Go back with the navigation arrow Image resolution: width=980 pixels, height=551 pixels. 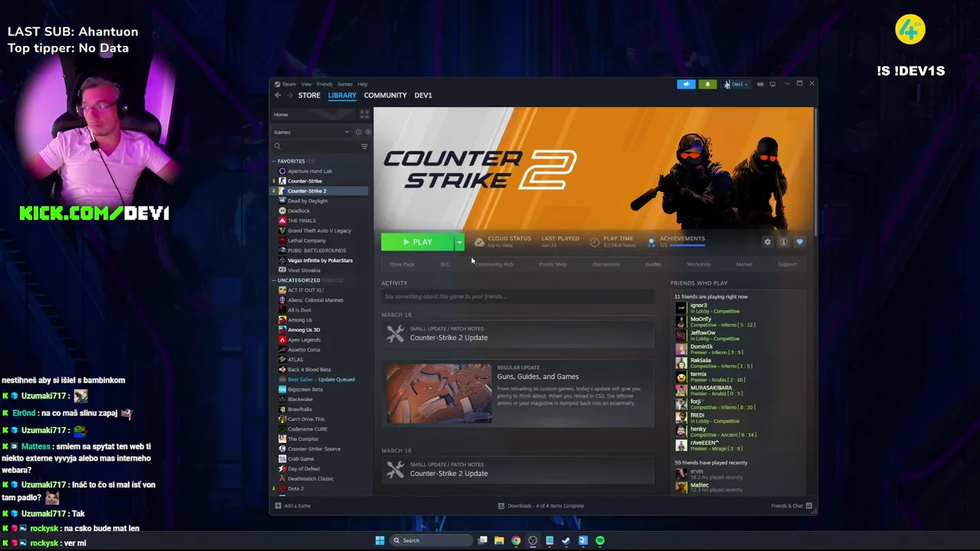click(x=278, y=96)
